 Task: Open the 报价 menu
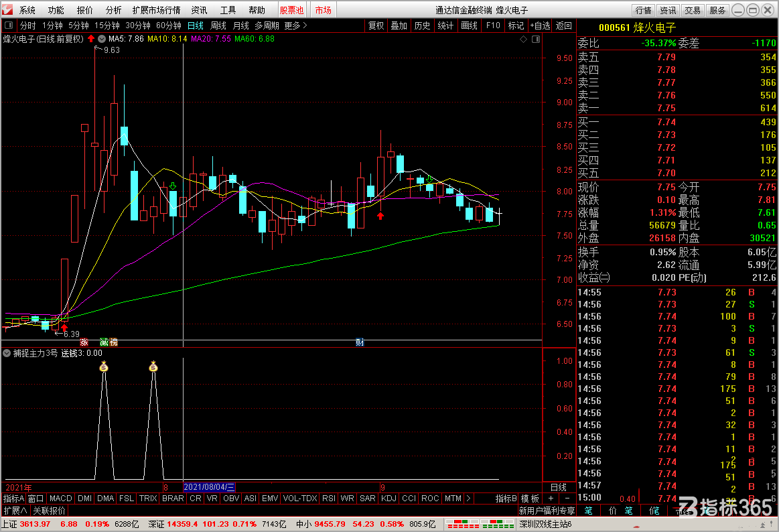[x=84, y=10]
